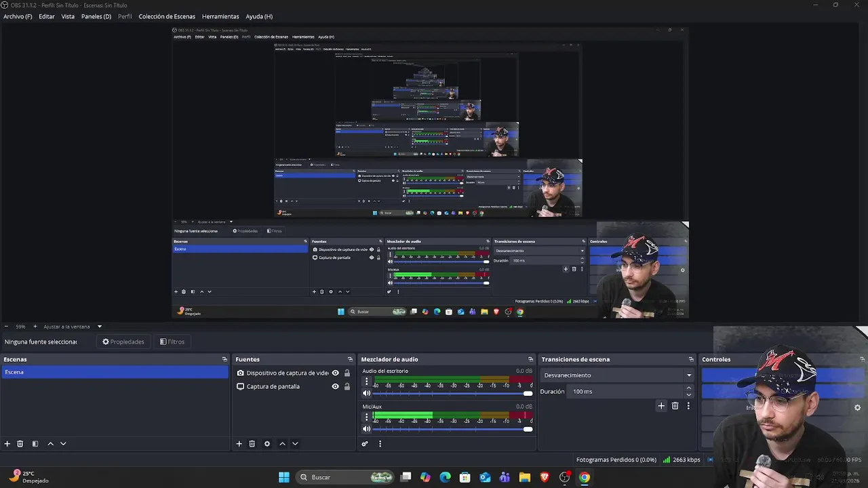Open Microsoft Edge from taskbar
Viewport: 868px width, 488px height.
click(445, 477)
